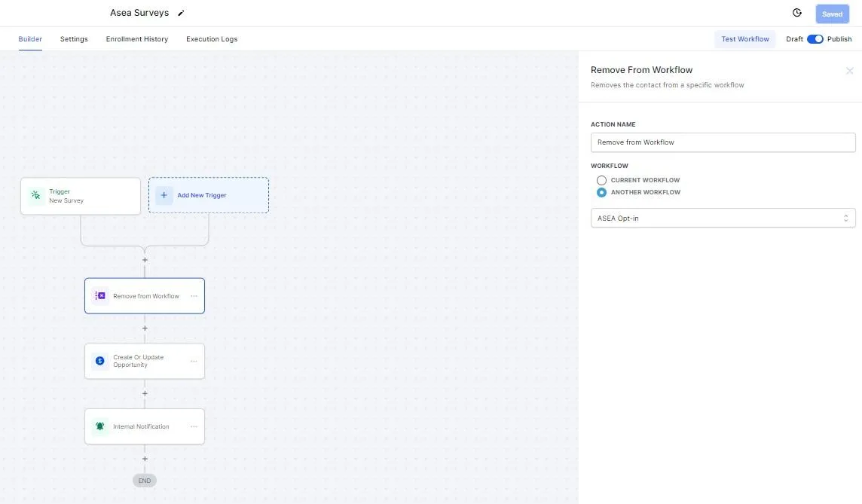
Task: Add step after Remove from Workflow
Action: click(x=145, y=328)
